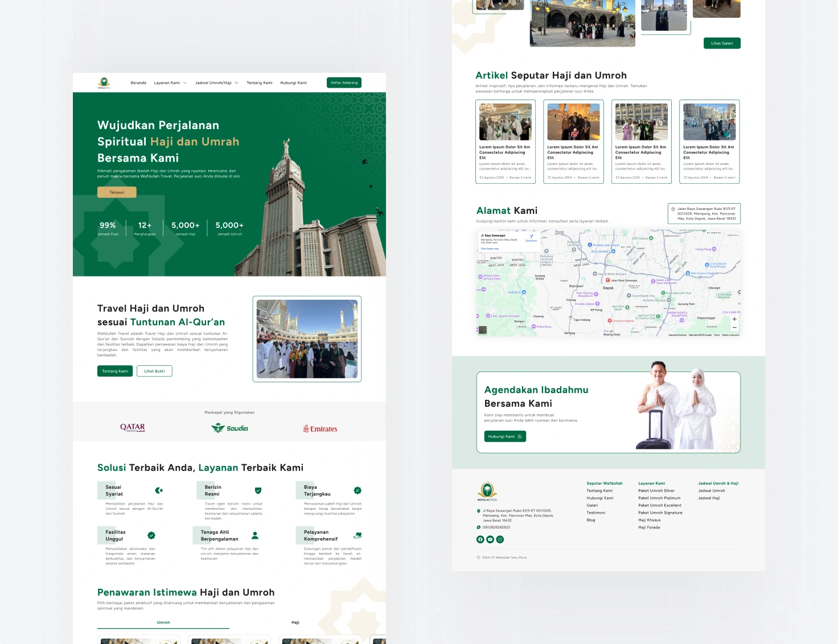Click the WhatsApp icon beside footer phone number
The image size is (838, 644).
tap(478, 527)
